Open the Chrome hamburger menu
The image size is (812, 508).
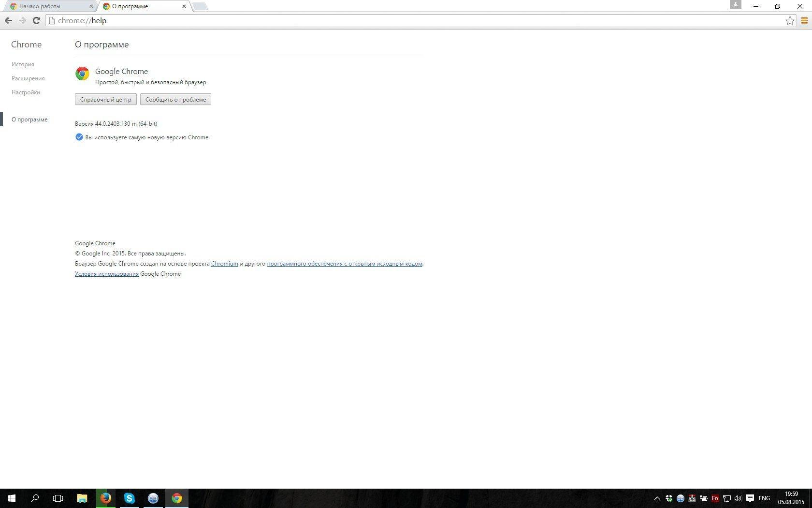[x=804, y=20]
